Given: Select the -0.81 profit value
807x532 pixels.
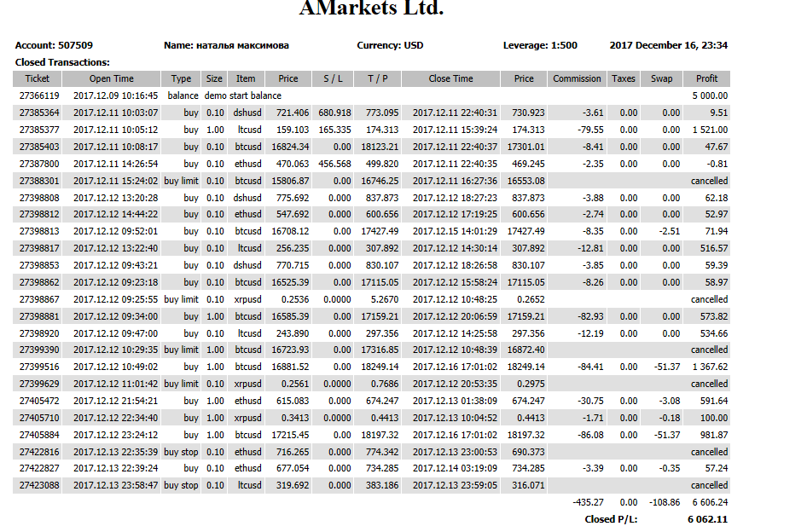Looking at the screenshot, I should pos(717,164).
